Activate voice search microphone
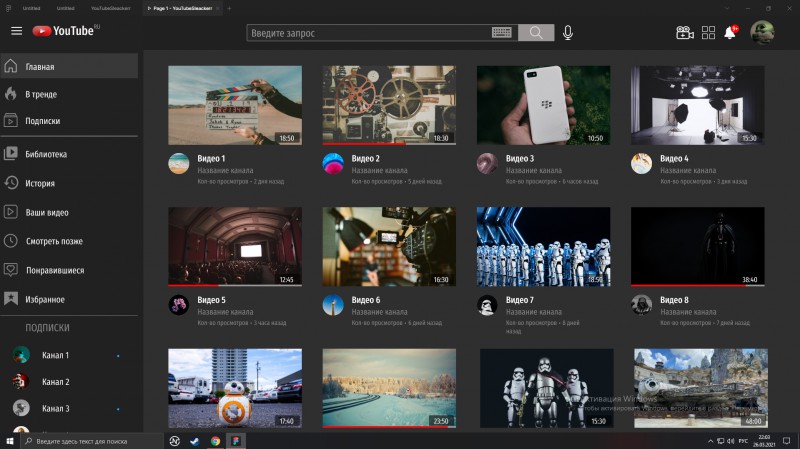Viewport: 800px width, 449px height. [567, 33]
